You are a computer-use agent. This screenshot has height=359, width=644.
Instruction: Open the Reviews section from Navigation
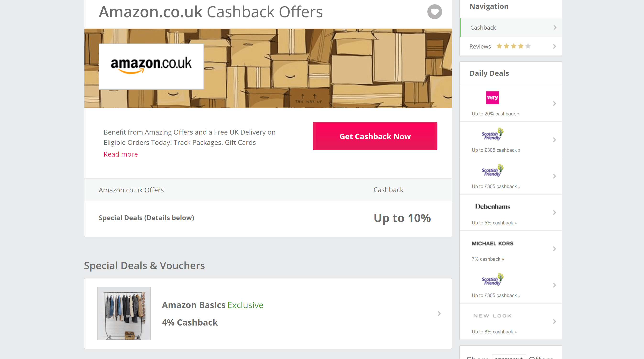coord(480,46)
